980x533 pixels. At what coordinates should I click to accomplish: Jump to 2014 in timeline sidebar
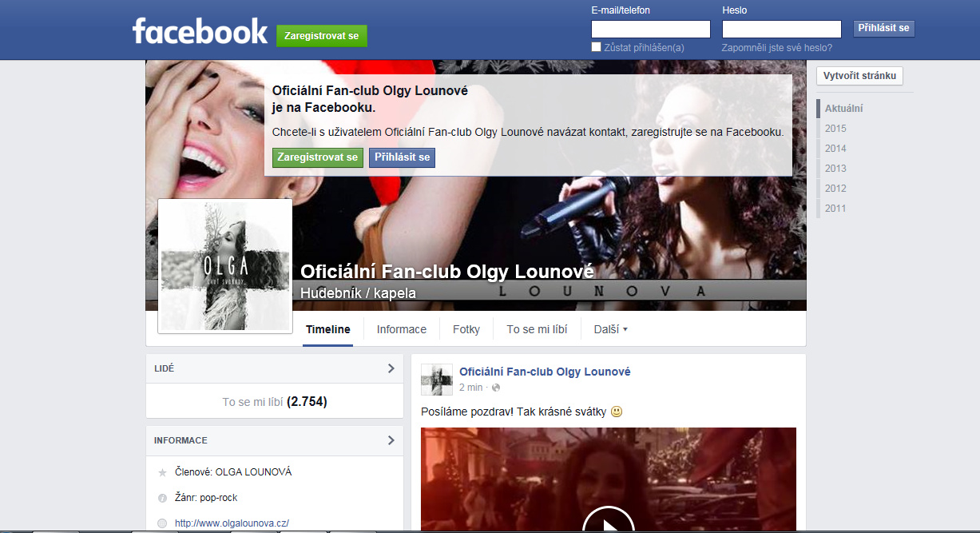point(835,149)
